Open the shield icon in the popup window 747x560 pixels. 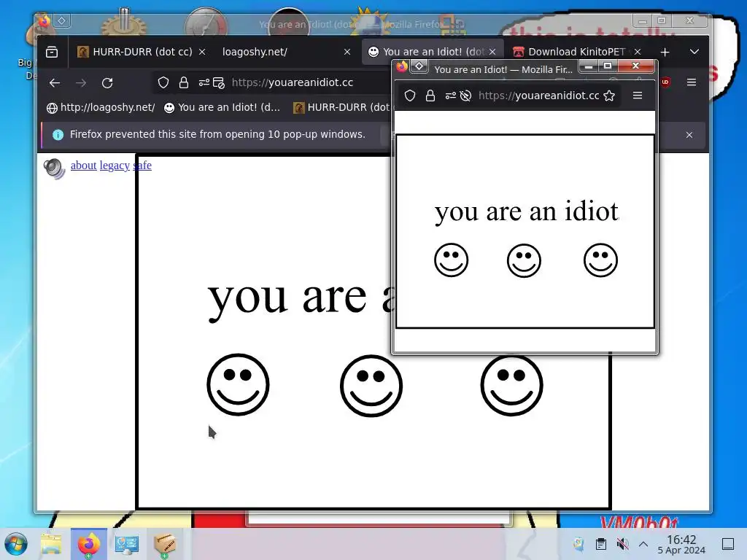point(410,96)
